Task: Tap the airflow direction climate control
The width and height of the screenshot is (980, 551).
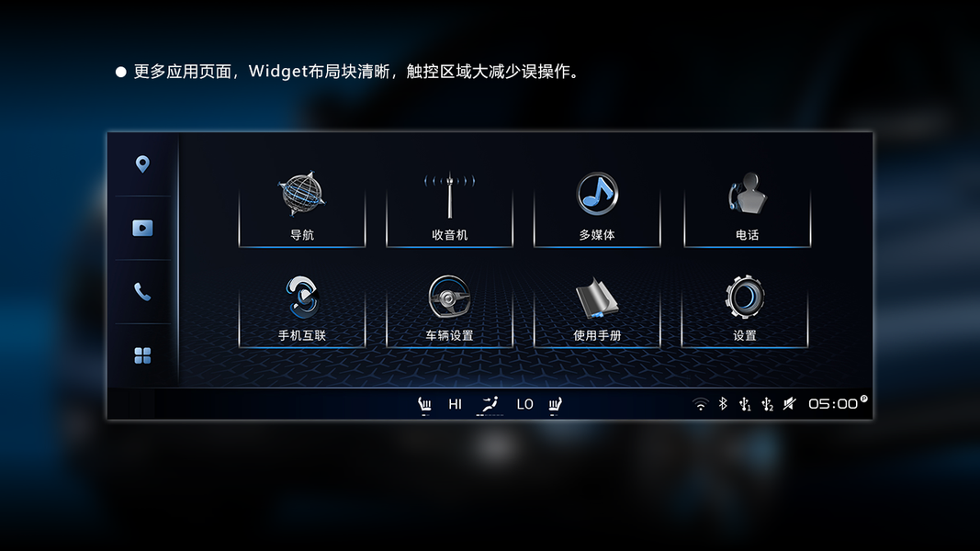Action: coord(490,405)
